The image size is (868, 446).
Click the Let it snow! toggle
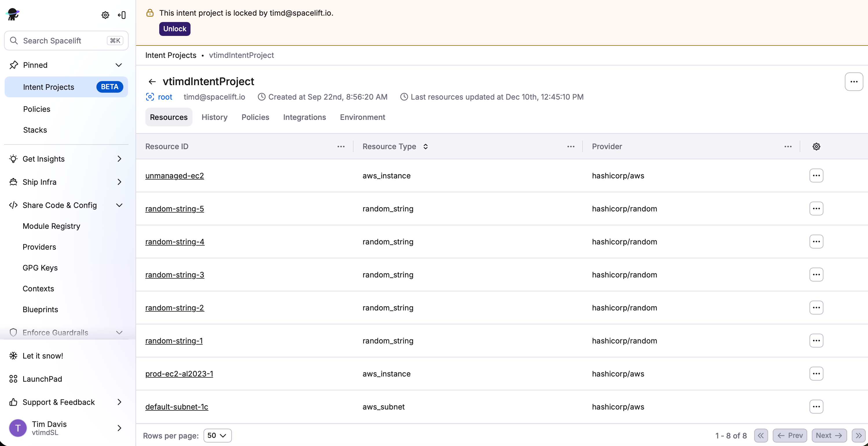click(x=43, y=356)
